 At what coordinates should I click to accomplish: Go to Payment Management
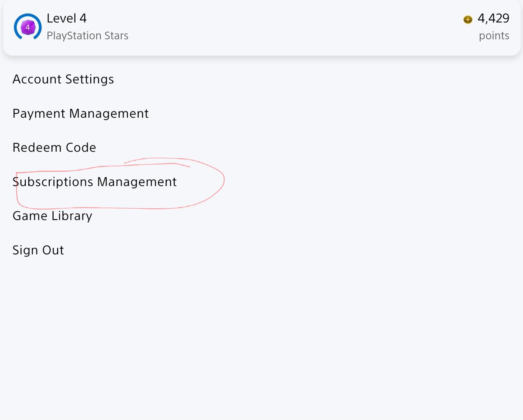[x=81, y=113]
